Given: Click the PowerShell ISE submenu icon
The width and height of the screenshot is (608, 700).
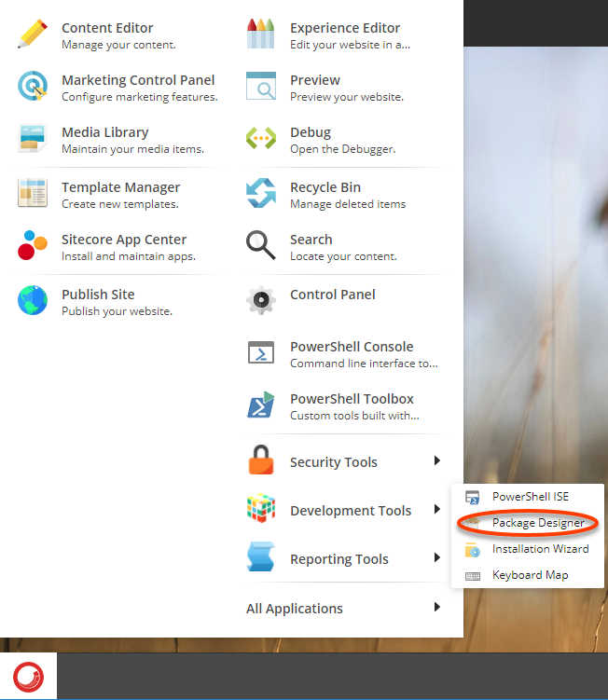Looking at the screenshot, I should tap(473, 498).
